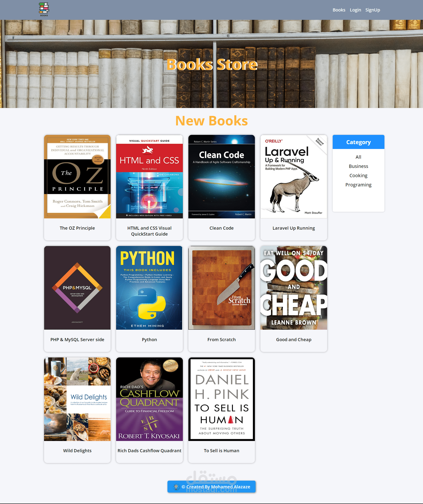423x504 pixels.
Task: Open the SignUp link
Action: click(x=372, y=10)
